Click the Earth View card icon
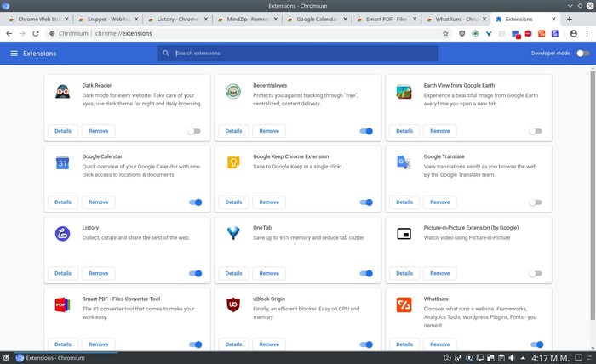596x364 pixels. click(404, 92)
